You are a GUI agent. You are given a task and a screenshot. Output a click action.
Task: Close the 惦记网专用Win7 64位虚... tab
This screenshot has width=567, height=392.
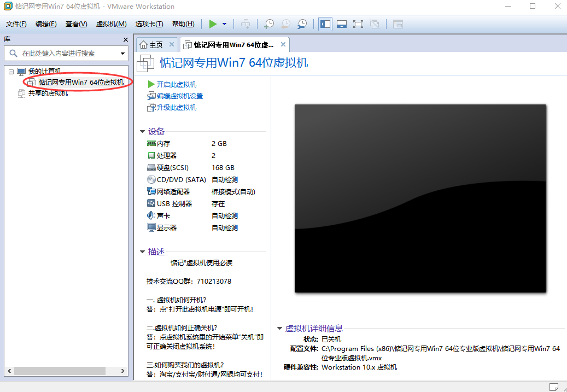[283, 44]
